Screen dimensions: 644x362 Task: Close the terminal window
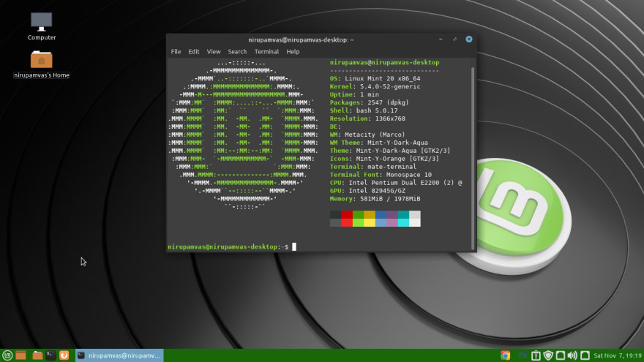[x=468, y=39]
